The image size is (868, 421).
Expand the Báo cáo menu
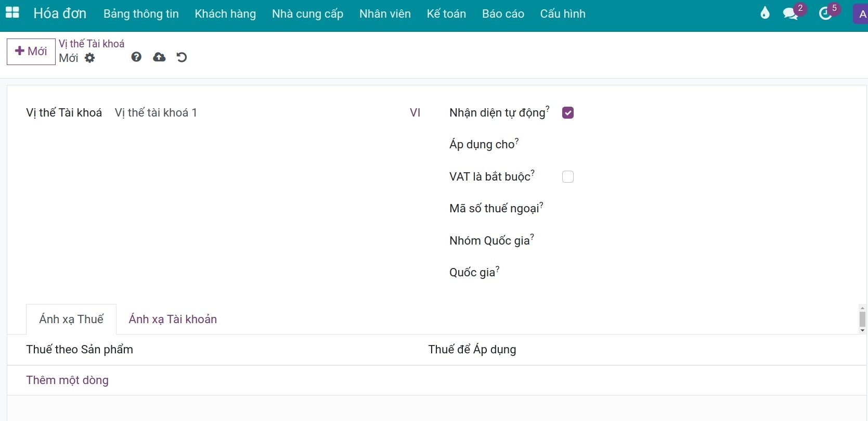(x=503, y=14)
